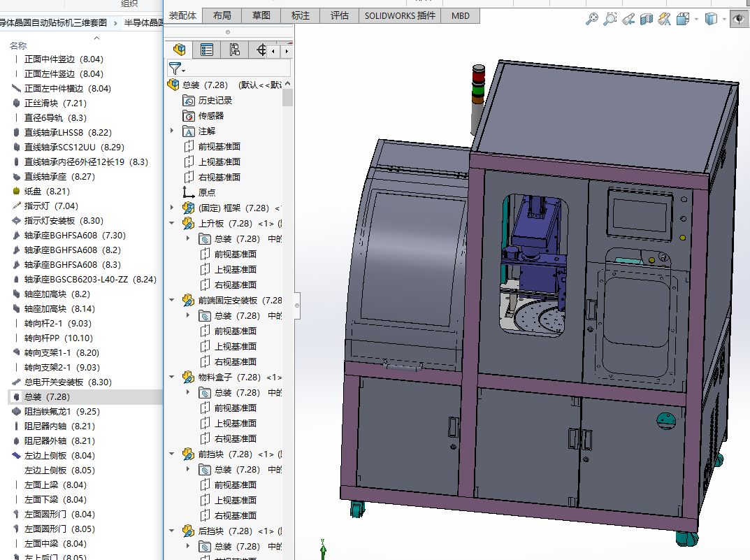Expand the 注解 annotations tree node
750x560 pixels.
pos(172,131)
